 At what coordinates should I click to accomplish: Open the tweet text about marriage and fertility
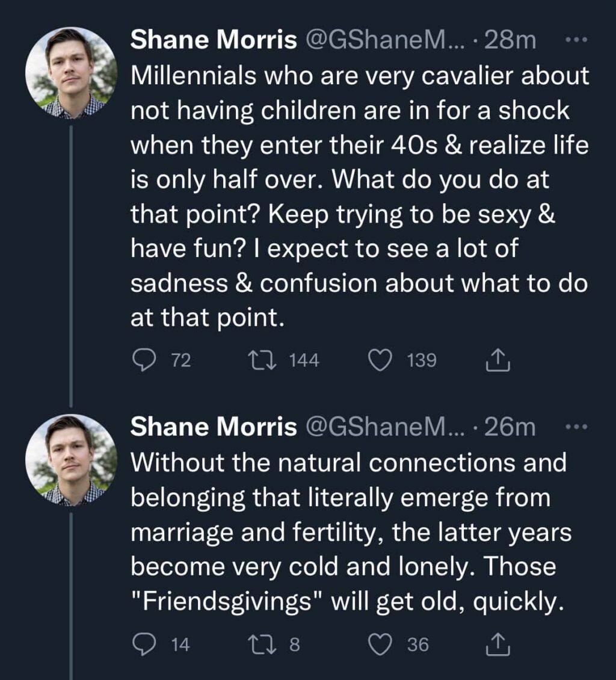[351, 532]
